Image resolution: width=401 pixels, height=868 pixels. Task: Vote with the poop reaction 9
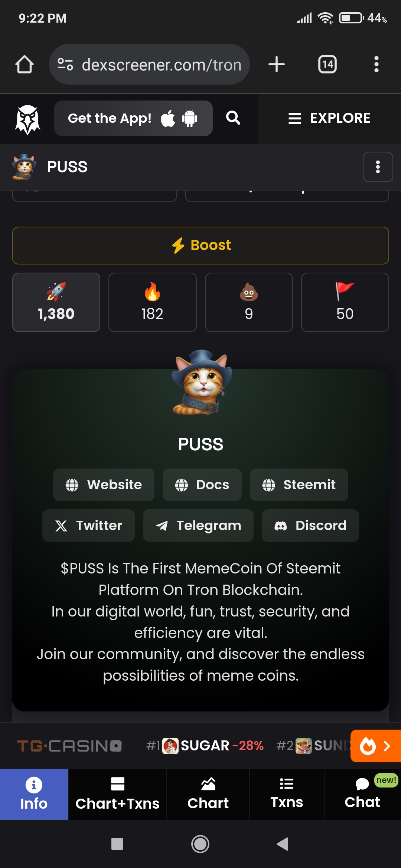coord(249,302)
